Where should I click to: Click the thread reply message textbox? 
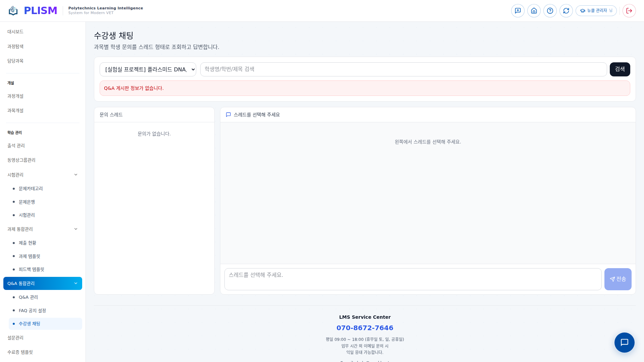coord(413,279)
